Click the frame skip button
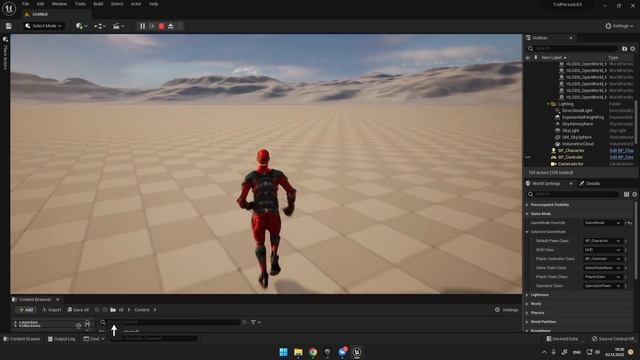Screen dimensions: 640x360 tap(152, 26)
